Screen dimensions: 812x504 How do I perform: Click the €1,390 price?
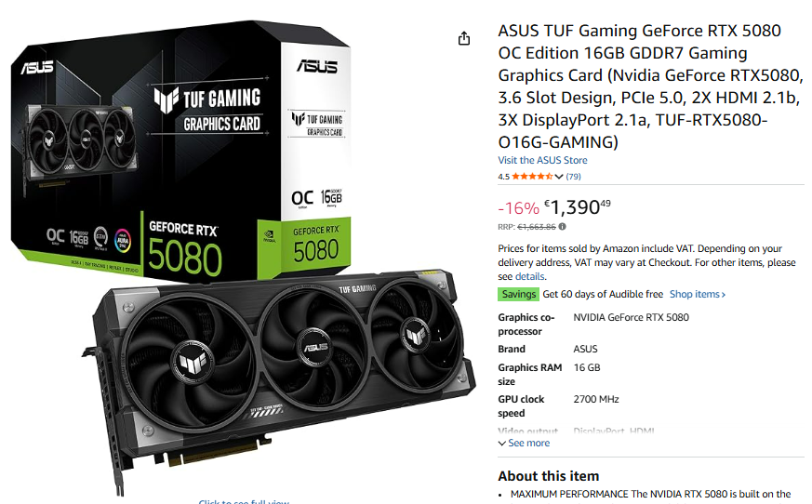coord(578,207)
